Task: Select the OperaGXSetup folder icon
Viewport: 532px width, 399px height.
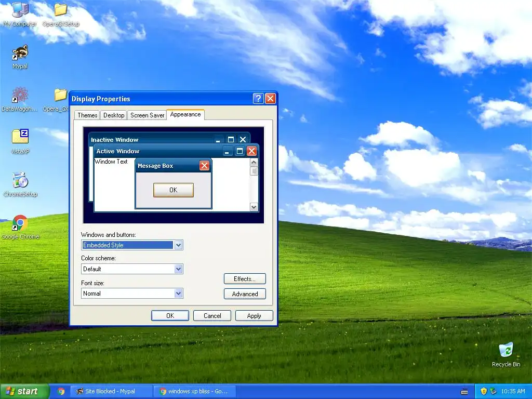Action: tap(61, 14)
